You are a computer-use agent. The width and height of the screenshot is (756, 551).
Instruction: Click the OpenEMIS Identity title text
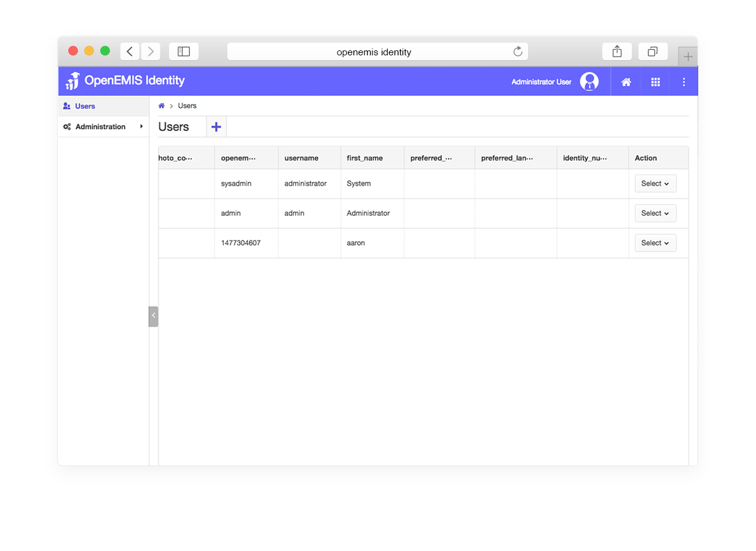coord(135,81)
